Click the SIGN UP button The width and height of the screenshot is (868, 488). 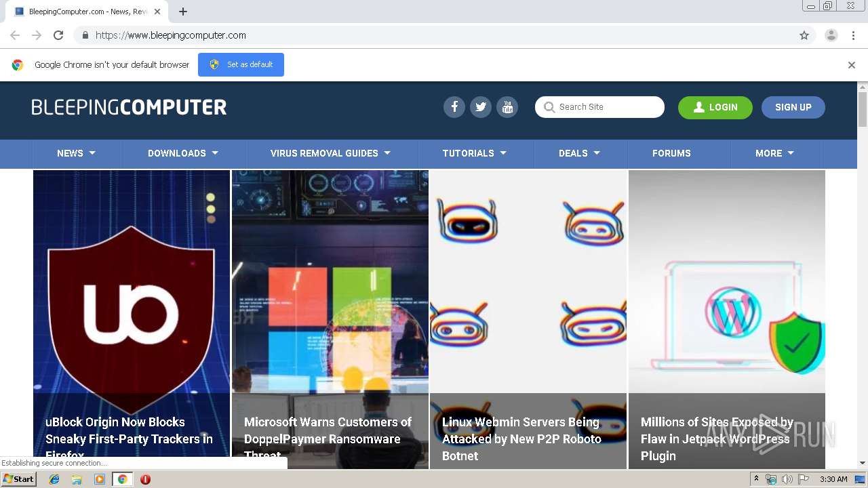pos(793,107)
